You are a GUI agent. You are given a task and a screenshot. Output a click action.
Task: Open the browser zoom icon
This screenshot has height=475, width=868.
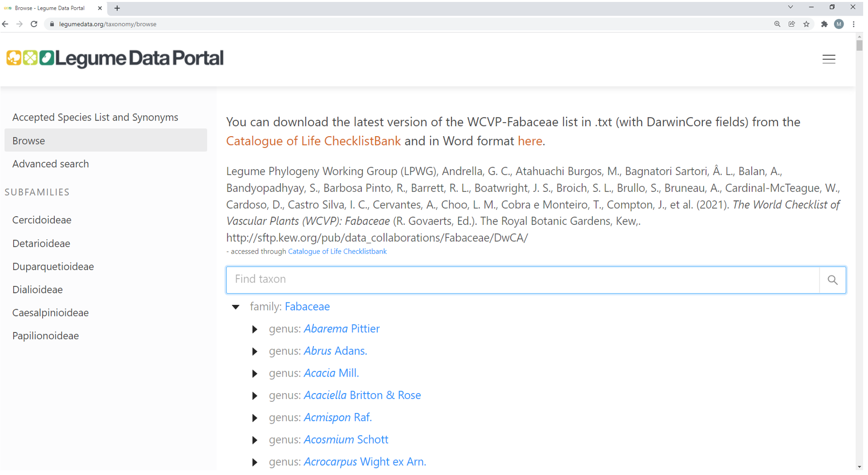777,24
